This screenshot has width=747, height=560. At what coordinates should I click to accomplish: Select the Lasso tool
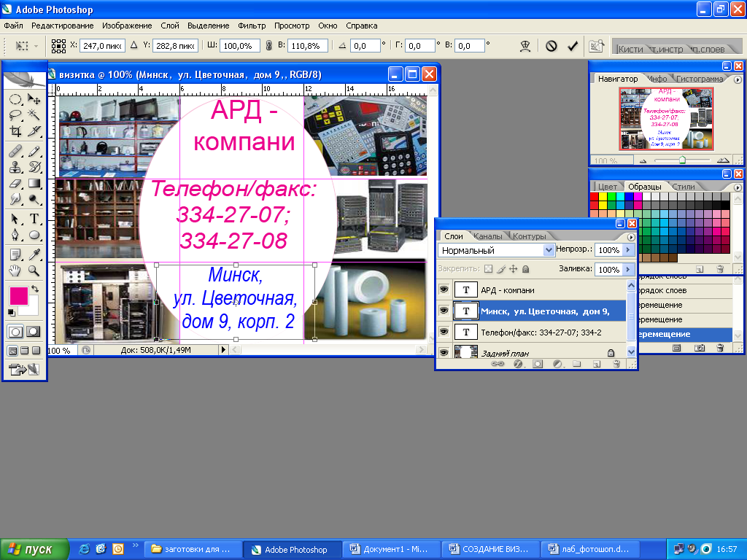15,114
